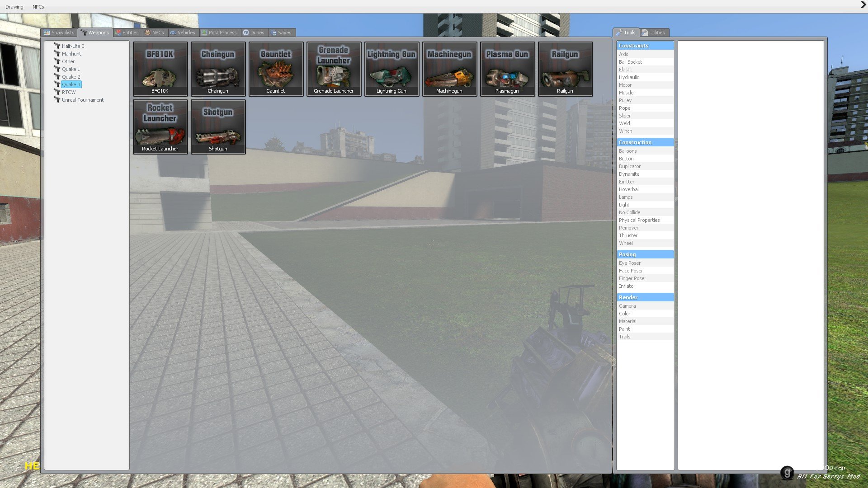Choose the Duplicator tool
868x488 pixels.
(x=645, y=166)
